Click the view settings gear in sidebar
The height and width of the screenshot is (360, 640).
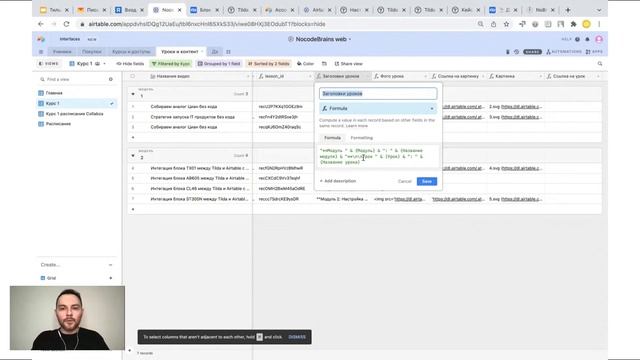pyautogui.click(x=111, y=79)
